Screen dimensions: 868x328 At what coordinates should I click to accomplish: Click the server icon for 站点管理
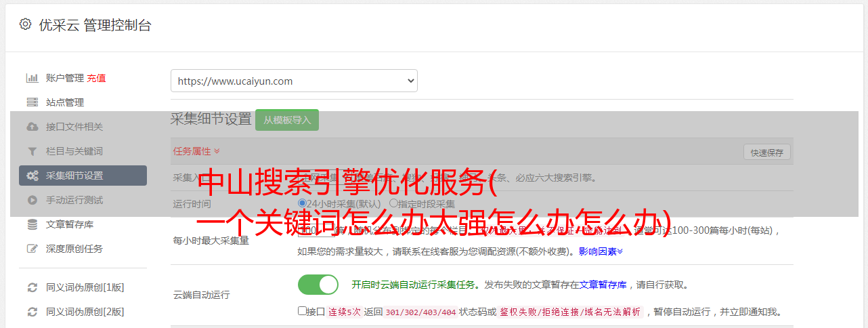tap(32, 102)
